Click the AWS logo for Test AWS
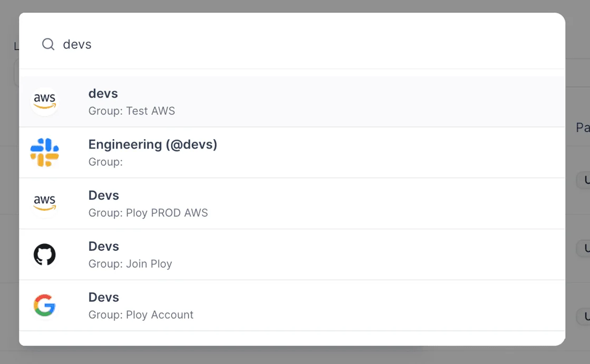Image resolution: width=590 pixels, height=364 pixels. [44, 101]
